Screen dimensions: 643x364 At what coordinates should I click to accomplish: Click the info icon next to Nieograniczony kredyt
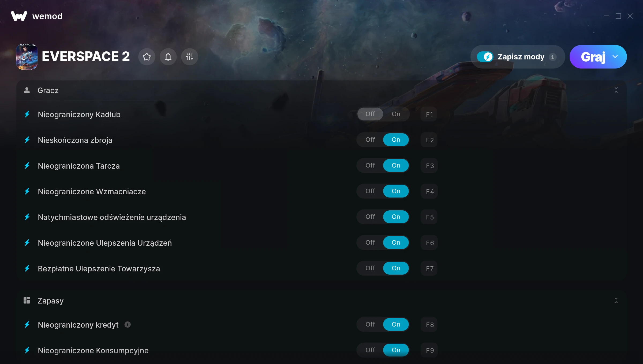tap(128, 325)
